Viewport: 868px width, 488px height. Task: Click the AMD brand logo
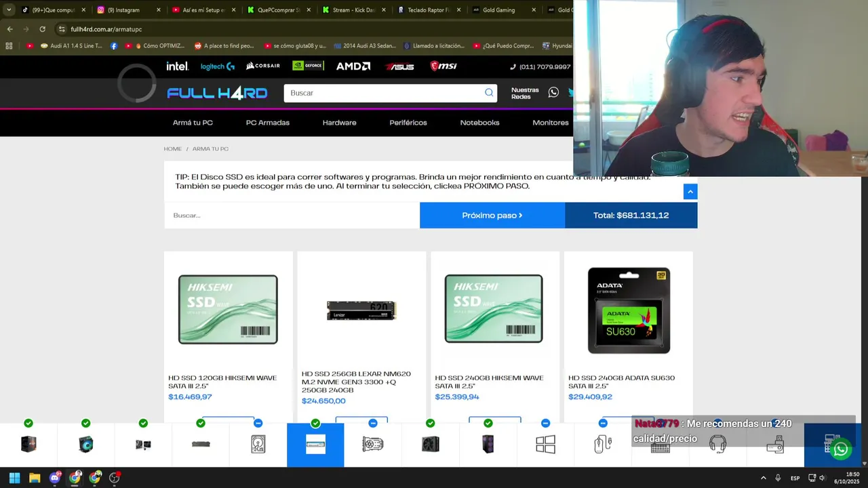click(x=353, y=66)
